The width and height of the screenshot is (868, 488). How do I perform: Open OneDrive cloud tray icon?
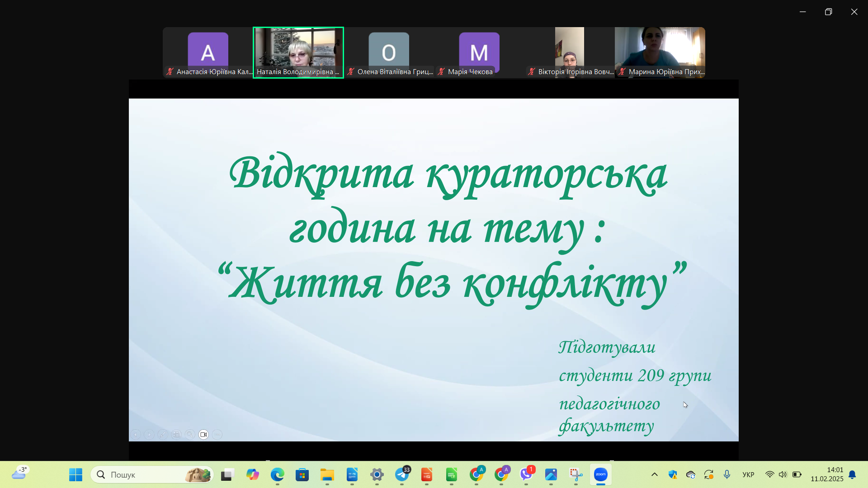pyautogui.click(x=690, y=474)
